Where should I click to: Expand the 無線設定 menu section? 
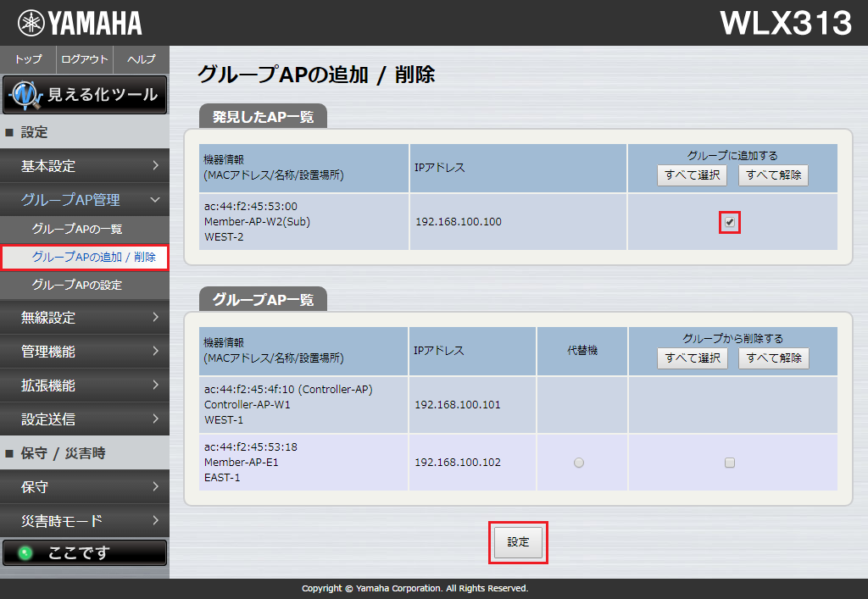[85, 318]
